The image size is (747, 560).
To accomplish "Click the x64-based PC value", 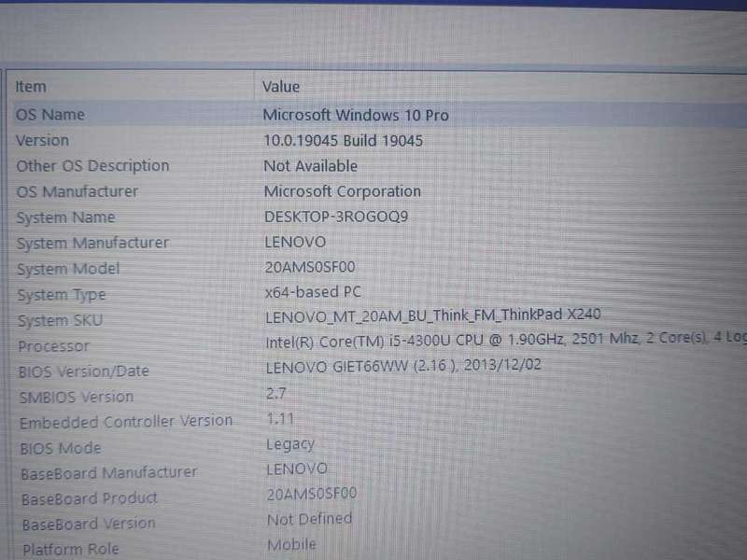I will click(x=313, y=292).
